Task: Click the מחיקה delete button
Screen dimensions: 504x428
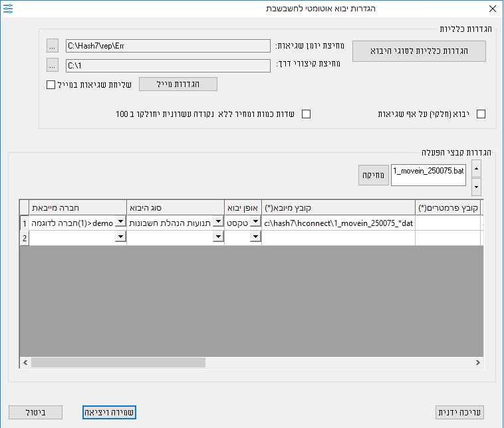Action: pyautogui.click(x=374, y=175)
